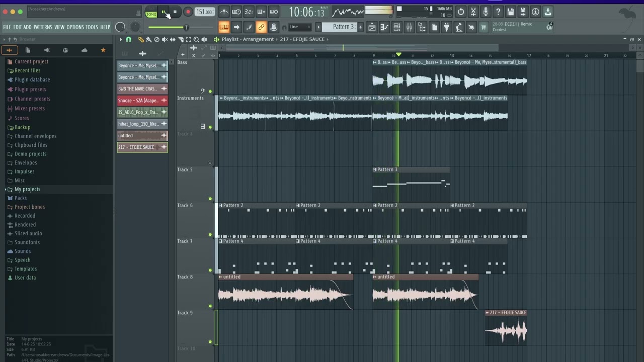Click the green song position slider handle

pos(186,27)
